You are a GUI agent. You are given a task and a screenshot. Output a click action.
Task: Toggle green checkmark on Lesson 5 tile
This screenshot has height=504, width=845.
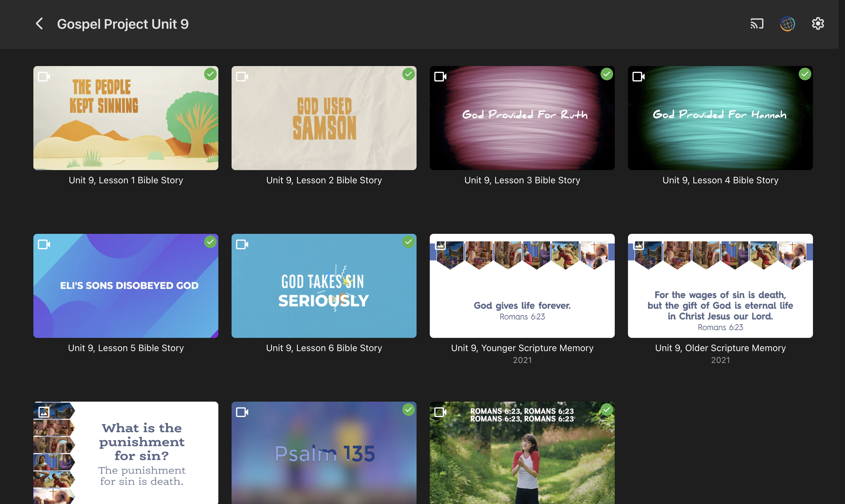pos(210,242)
